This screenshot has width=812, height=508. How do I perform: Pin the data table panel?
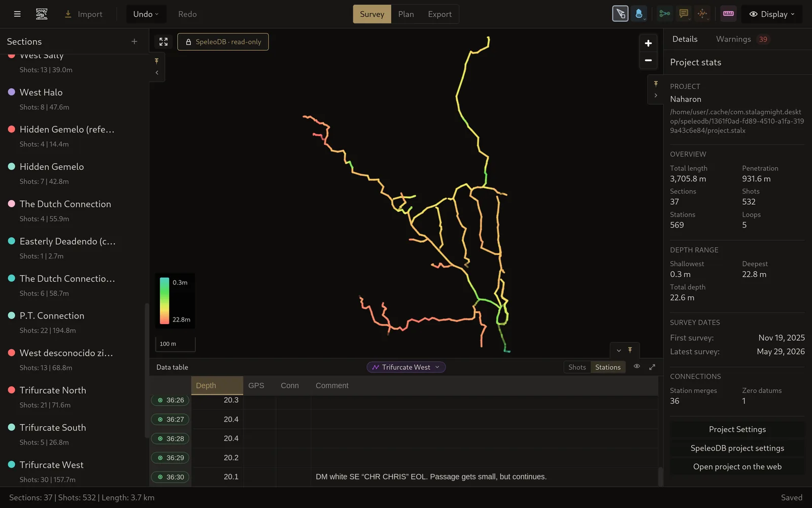630,350
